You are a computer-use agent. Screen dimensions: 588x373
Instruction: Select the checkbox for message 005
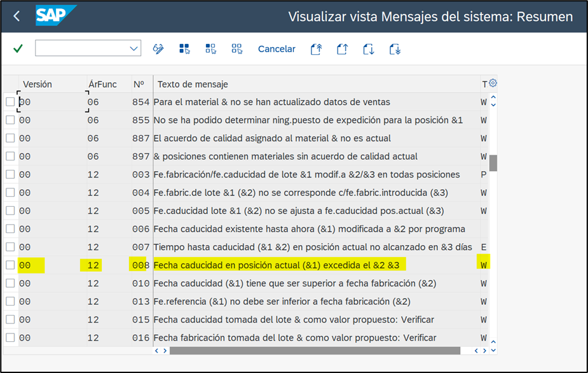(x=10, y=210)
